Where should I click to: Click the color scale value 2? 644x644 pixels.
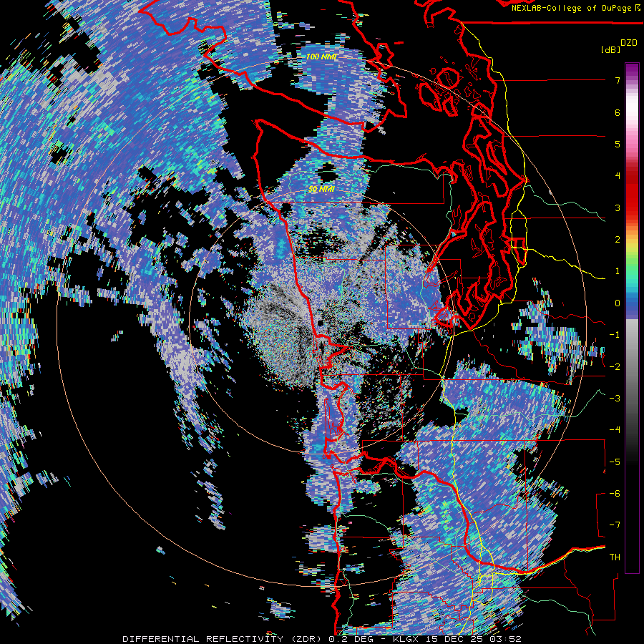(x=618, y=240)
